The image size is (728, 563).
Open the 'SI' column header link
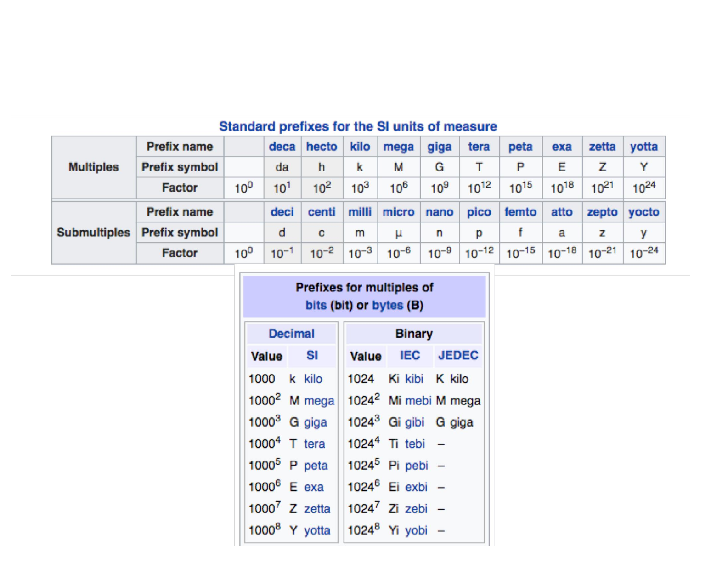(312, 355)
